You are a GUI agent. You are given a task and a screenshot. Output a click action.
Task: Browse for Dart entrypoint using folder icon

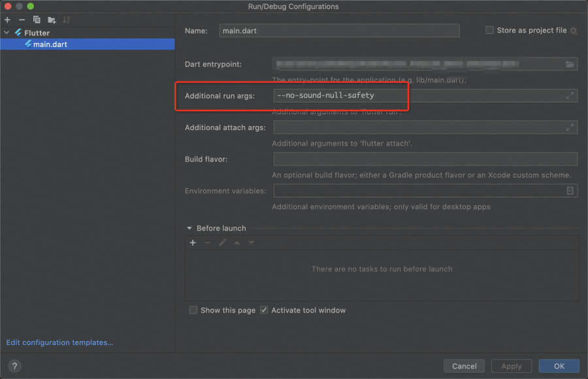tap(570, 64)
